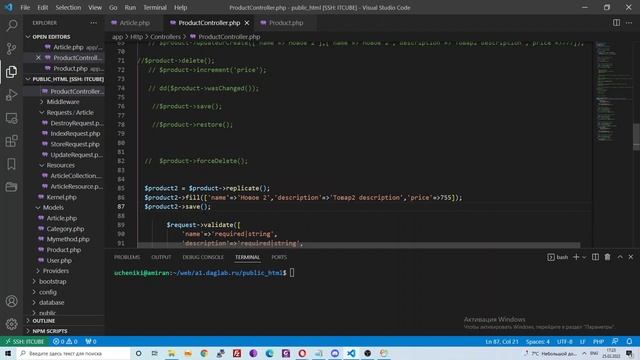Open StoreRequest.php in explorer
Image resolution: width=640 pixels, height=360 pixels.
coord(75,144)
